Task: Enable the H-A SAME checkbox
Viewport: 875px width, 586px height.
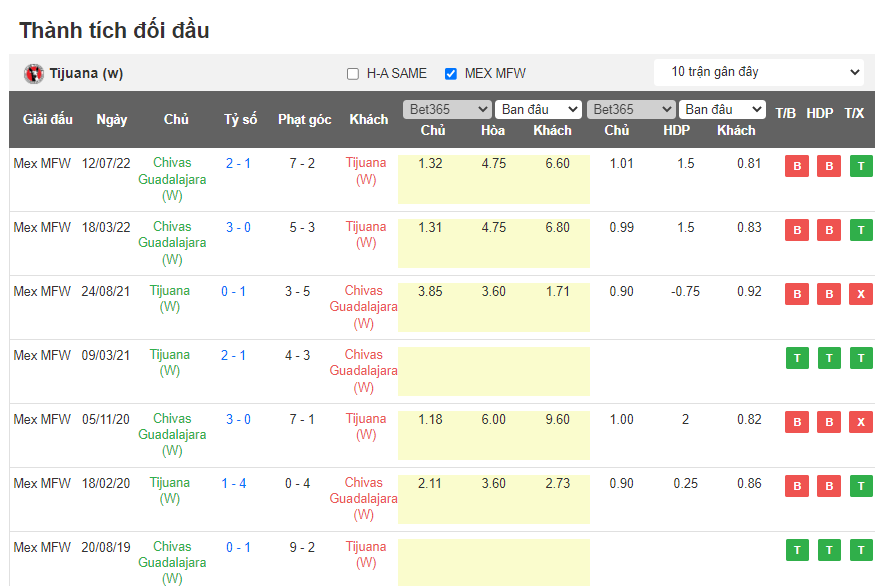Action: [x=353, y=74]
